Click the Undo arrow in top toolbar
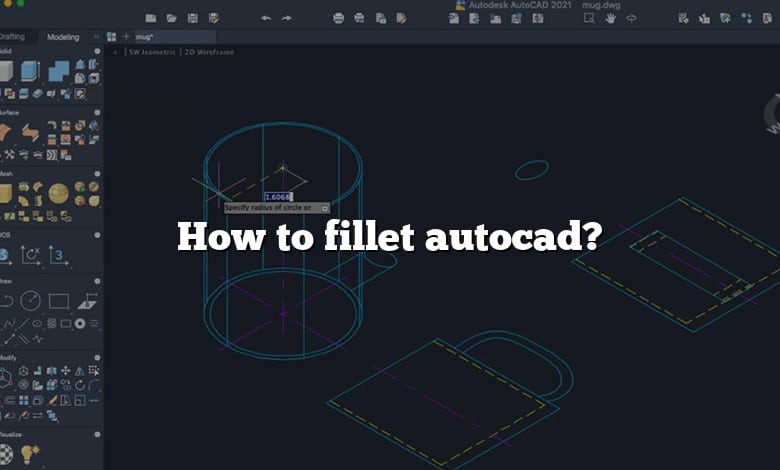The height and width of the screenshot is (470, 780). [x=266, y=18]
